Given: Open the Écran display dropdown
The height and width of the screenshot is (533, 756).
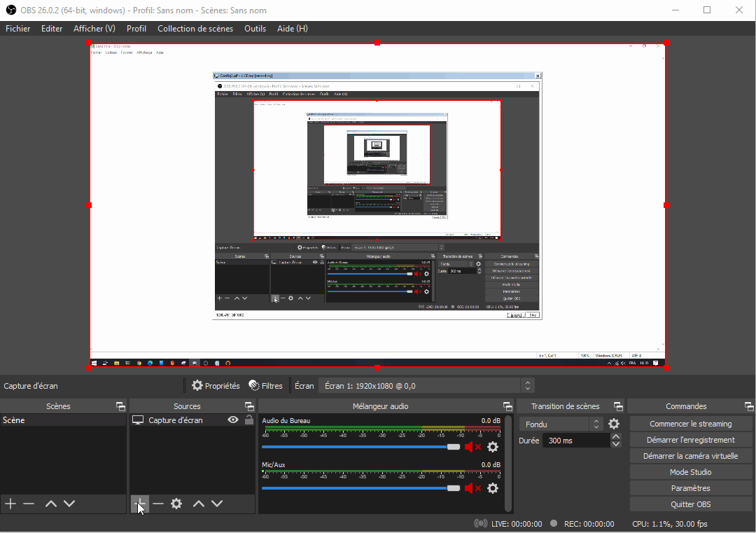Looking at the screenshot, I should (x=426, y=385).
